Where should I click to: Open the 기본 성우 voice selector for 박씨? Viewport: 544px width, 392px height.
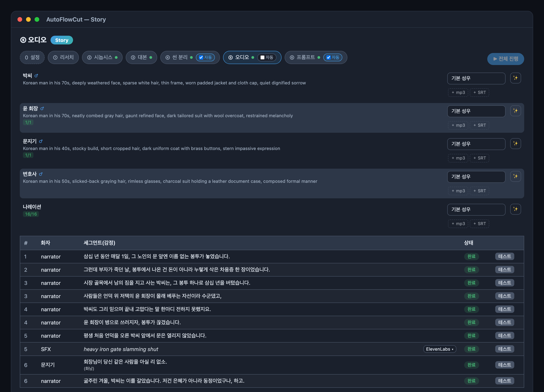tap(476, 78)
